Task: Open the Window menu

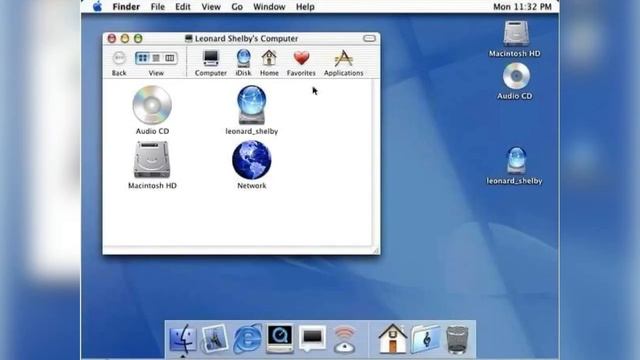Action: click(x=269, y=7)
